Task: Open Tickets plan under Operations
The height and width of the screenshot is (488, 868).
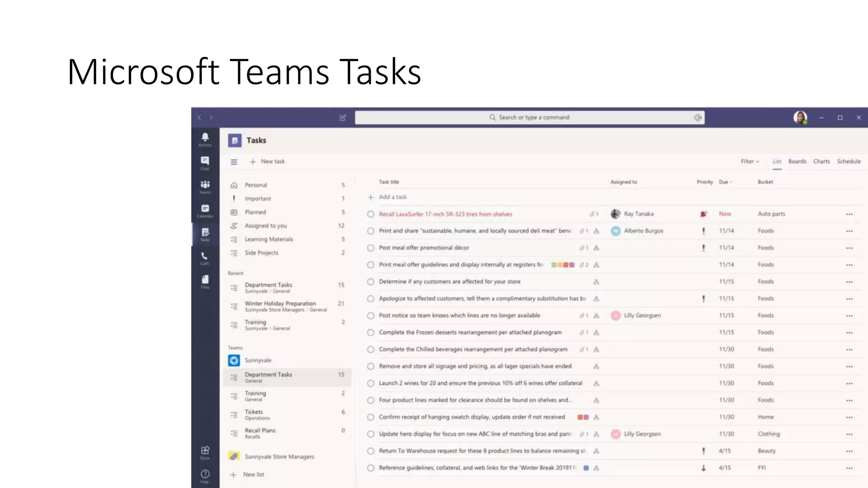Action: tap(287, 415)
